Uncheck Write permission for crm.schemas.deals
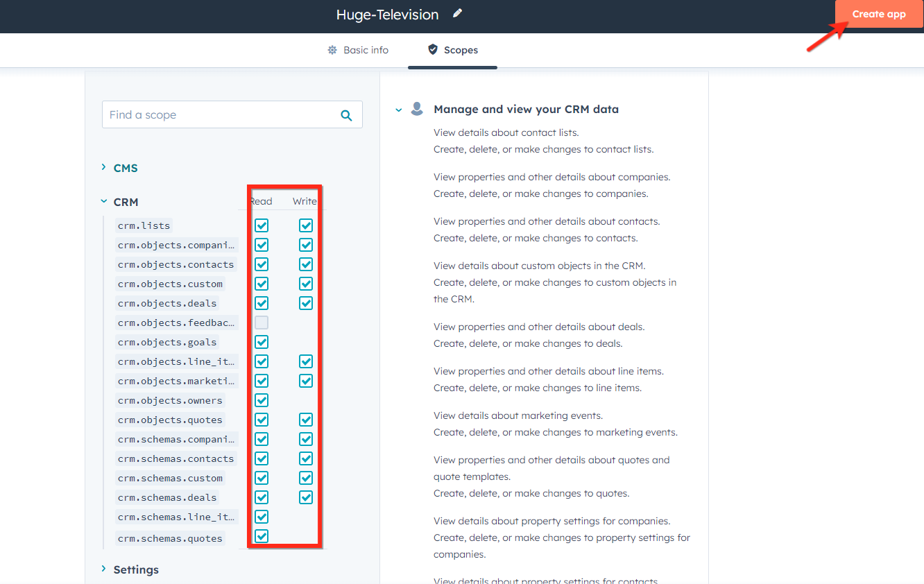Image resolution: width=924 pixels, height=584 pixels. click(x=306, y=497)
